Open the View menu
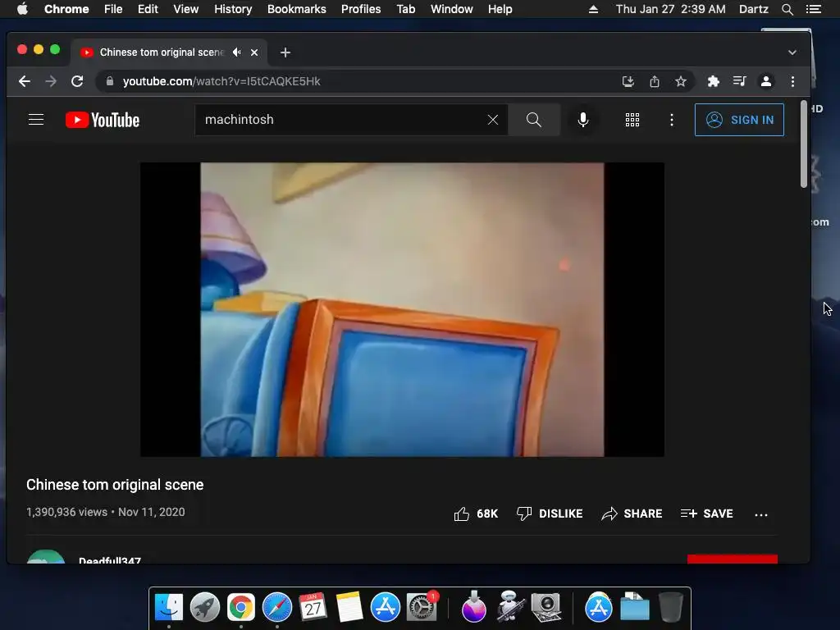This screenshot has height=630, width=840. coord(186,9)
